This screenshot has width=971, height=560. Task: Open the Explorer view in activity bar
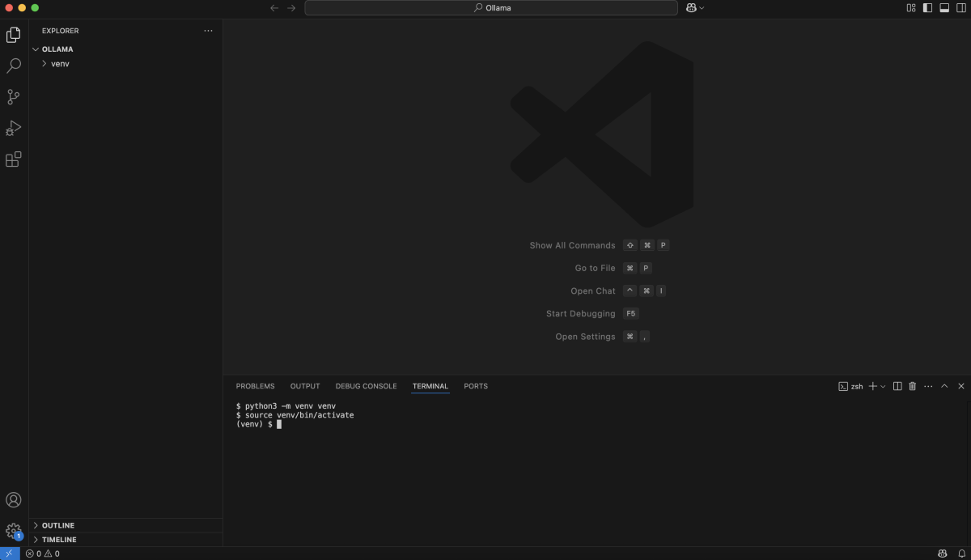(14, 35)
